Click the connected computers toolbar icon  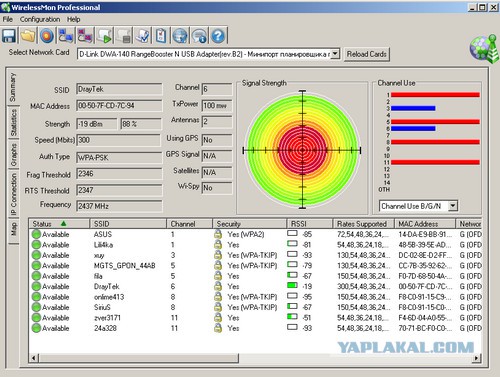pyautogui.click(x=66, y=36)
